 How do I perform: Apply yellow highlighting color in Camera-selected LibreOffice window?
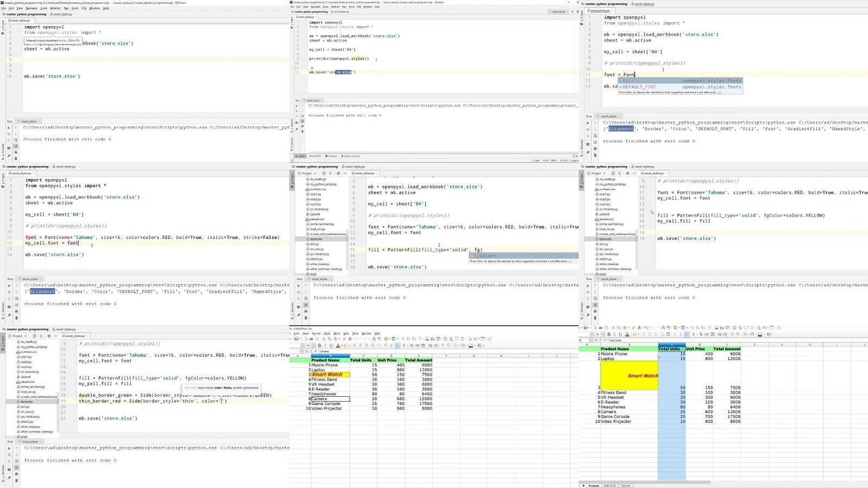click(345, 345)
